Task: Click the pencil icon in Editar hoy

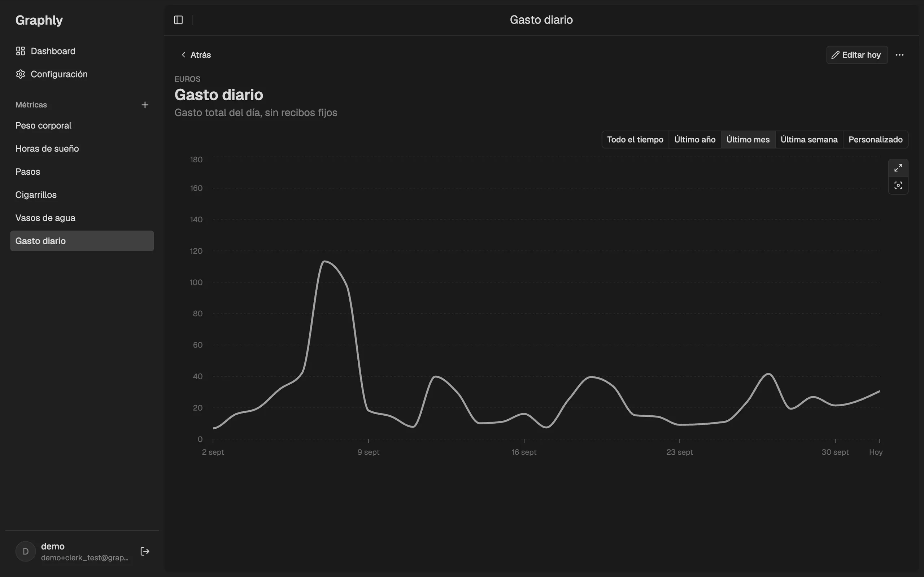Action: pos(836,55)
